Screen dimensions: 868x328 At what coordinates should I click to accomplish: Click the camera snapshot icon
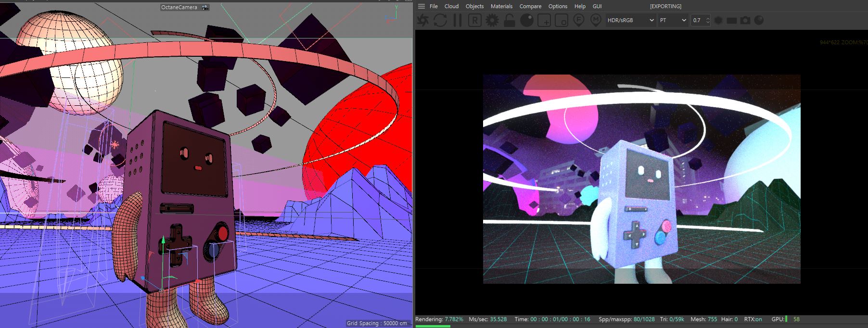745,20
